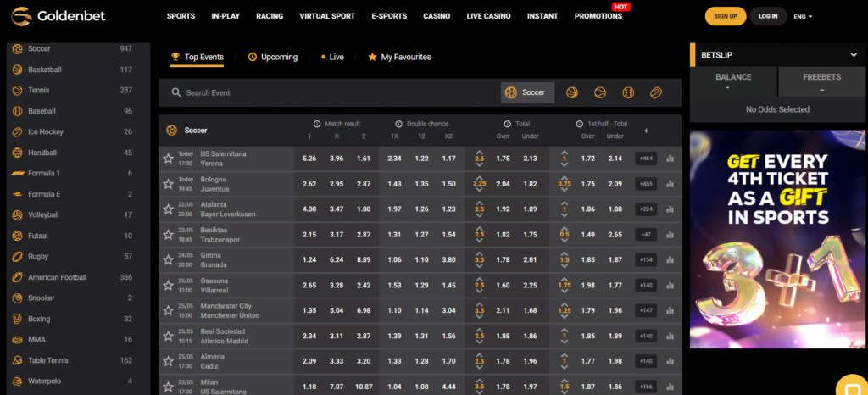The height and width of the screenshot is (395, 868).
Task: Click the Search Event field
Action: 330,93
